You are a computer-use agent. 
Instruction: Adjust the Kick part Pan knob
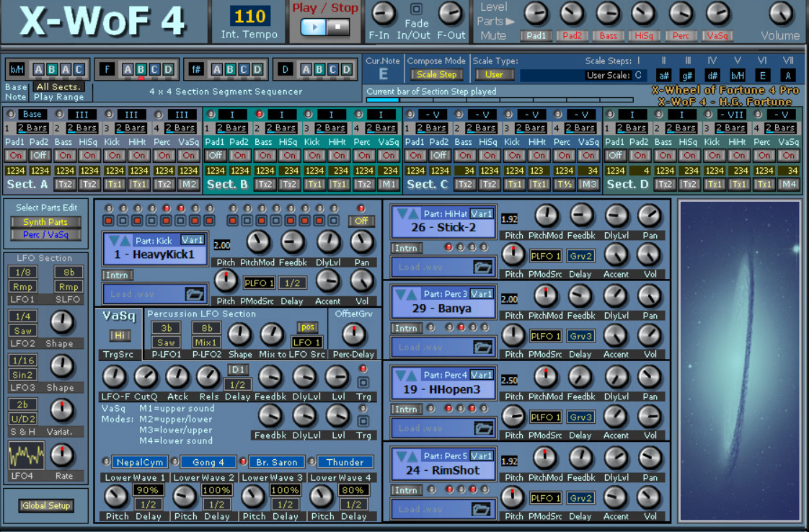[361, 241]
